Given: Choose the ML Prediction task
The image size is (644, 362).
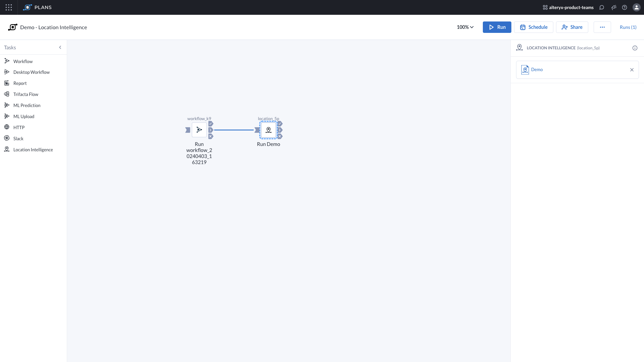Looking at the screenshot, I should pos(7,105).
